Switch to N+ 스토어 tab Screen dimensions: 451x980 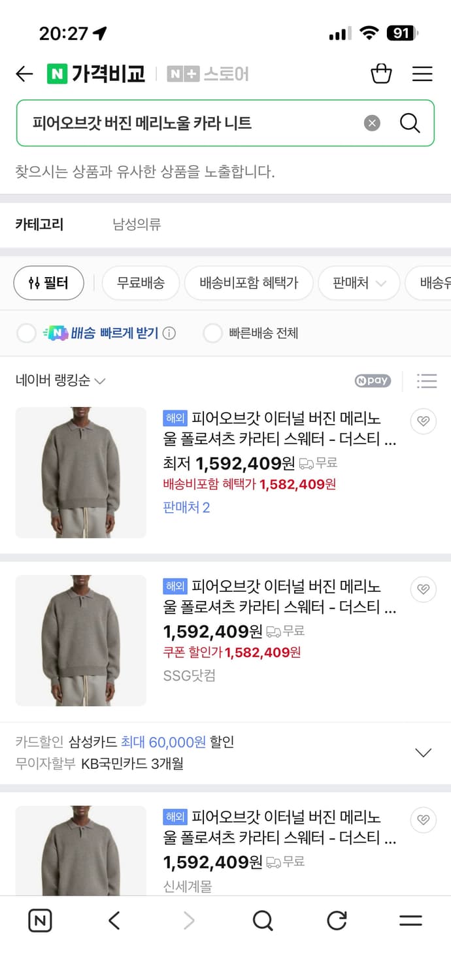[208, 74]
